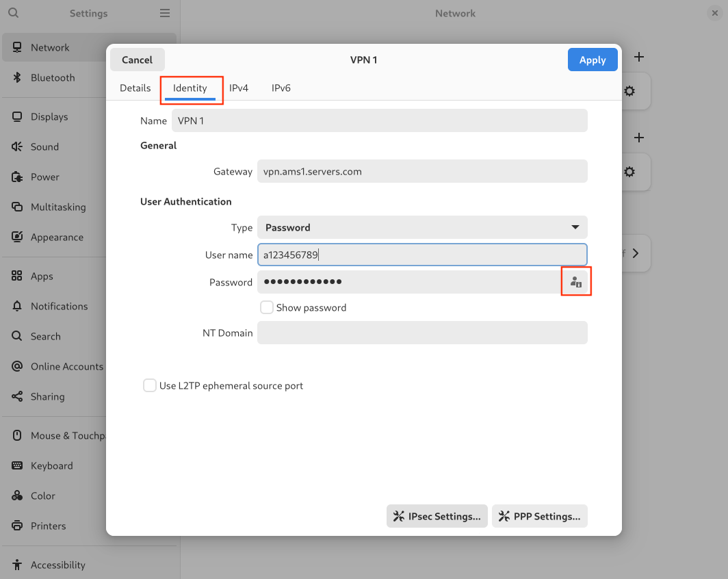The image size is (728, 579).
Task: Switch to the Details tab
Action: point(135,88)
